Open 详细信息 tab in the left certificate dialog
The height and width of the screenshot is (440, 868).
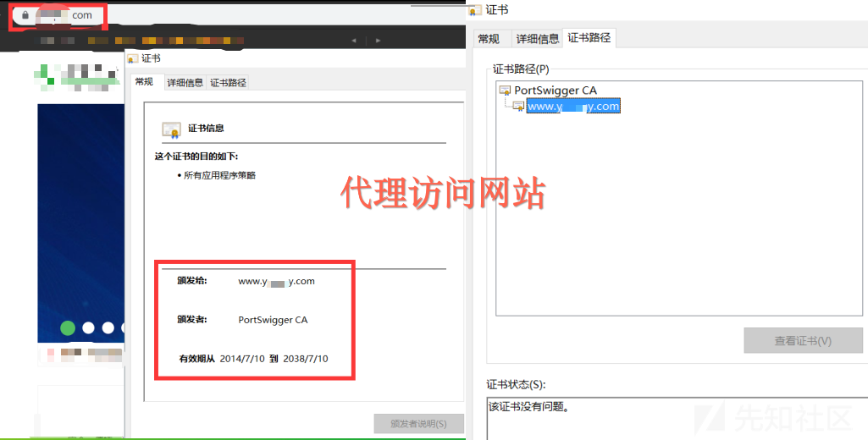click(x=185, y=82)
